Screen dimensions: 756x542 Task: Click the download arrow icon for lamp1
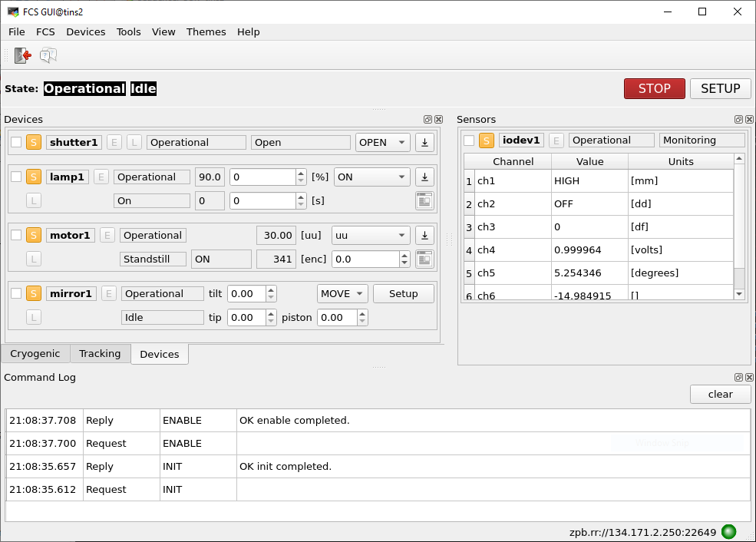(424, 177)
